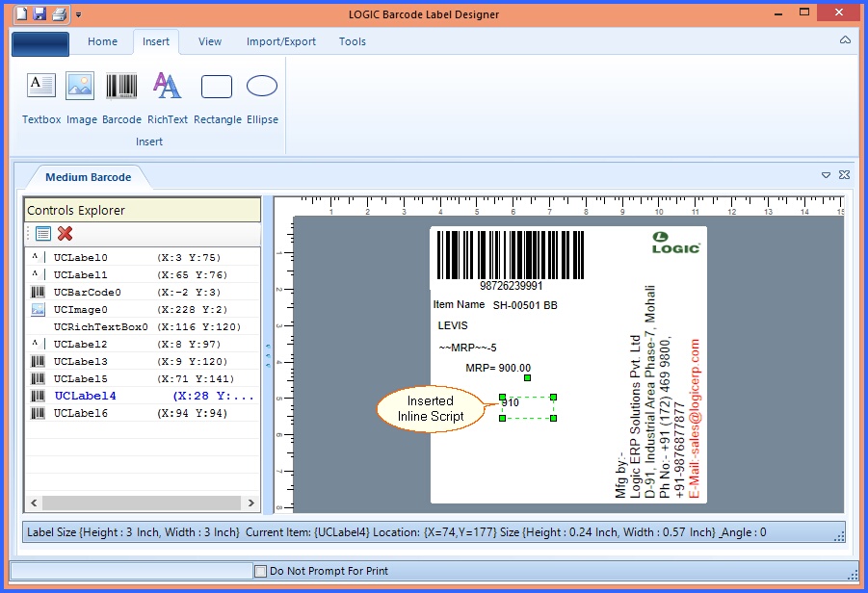This screenshot has width=868, height=593.
Task: Click right arrow of explorer horizontal scrollbar
Action: click(x=250, y=503)
